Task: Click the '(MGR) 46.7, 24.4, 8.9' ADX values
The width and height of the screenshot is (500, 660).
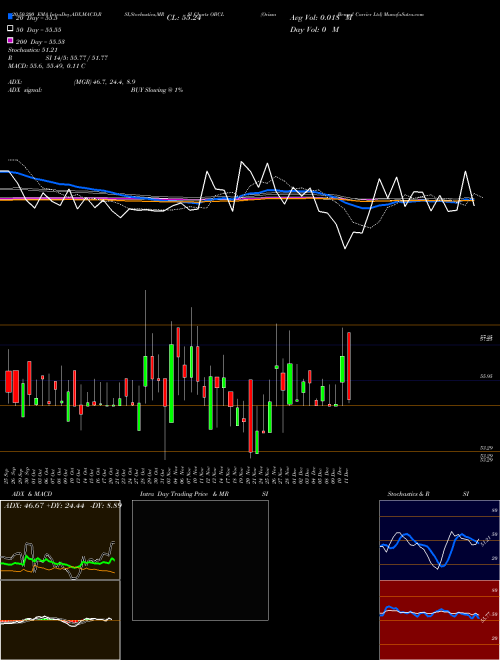Action: pos(104,82)
